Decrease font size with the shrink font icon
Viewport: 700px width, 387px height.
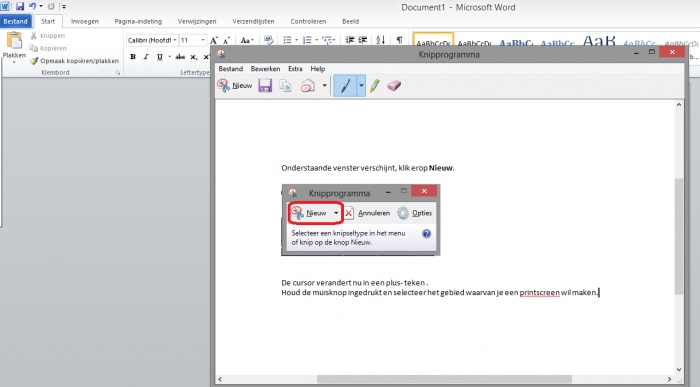point(227,40)
